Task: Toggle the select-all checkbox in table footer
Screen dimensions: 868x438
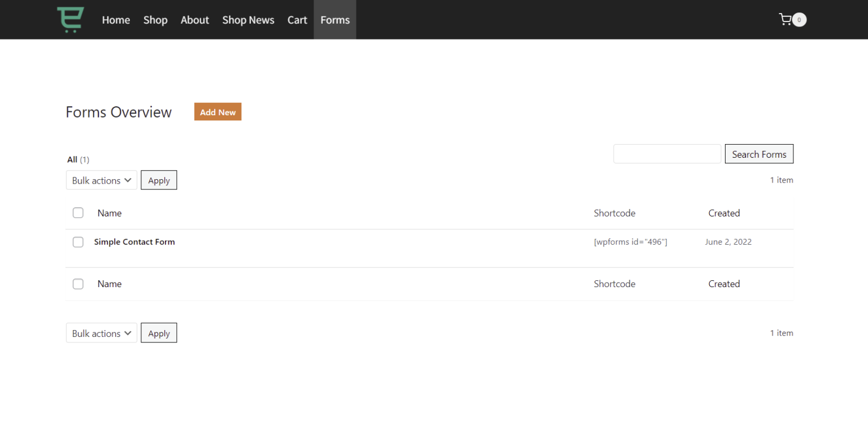Action: tap(78, 284)
